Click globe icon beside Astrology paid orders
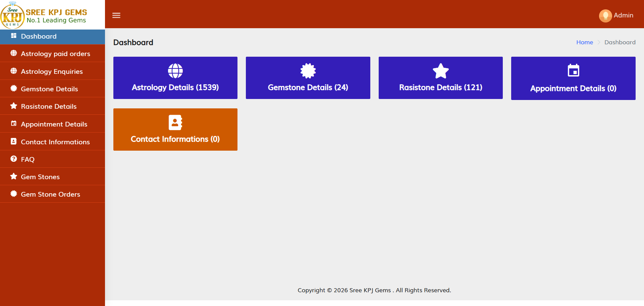 pos(14,53)
